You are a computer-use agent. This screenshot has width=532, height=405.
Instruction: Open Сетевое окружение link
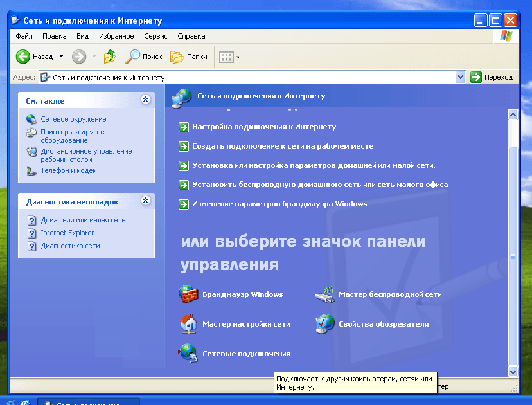point(73,119)
